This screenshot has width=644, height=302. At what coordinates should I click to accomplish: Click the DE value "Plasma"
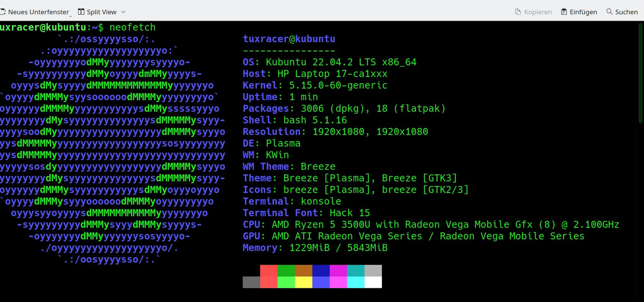pyautogui.click(x=283, y=143)
